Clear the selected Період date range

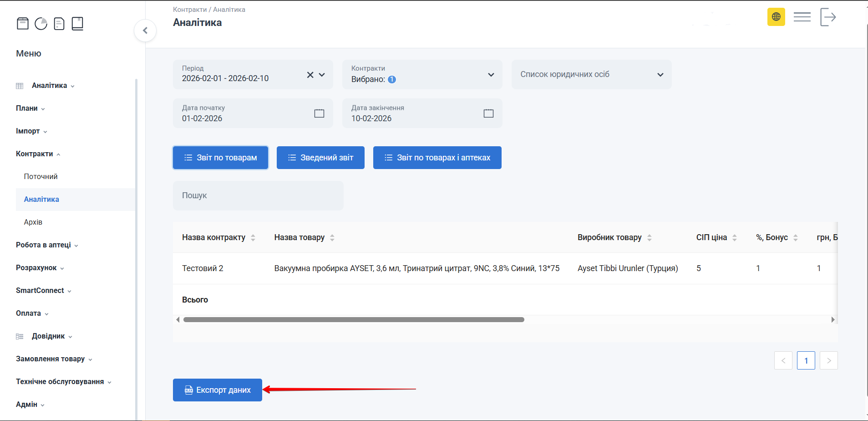coord(310,75)
